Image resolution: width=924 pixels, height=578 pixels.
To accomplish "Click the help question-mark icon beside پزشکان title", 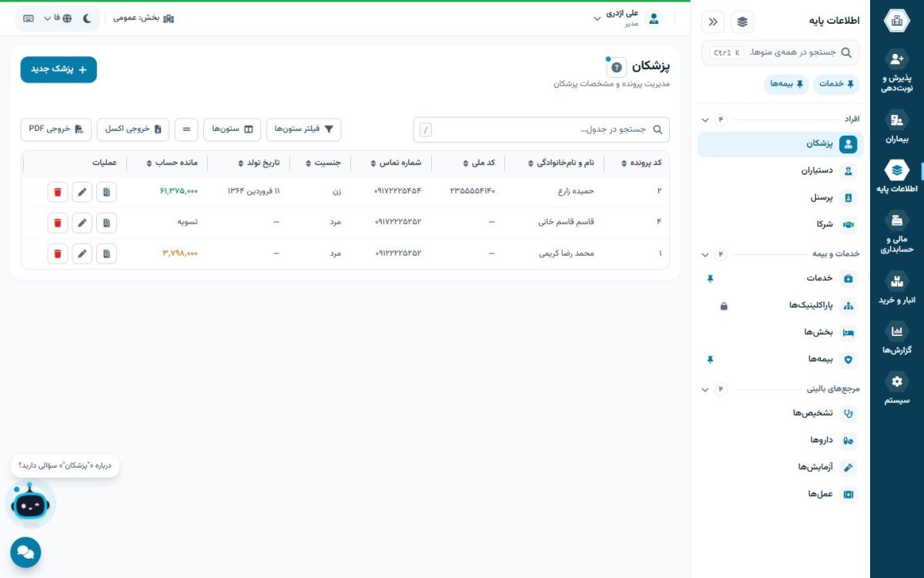I will pyautogui.click(x=616, y=67).
